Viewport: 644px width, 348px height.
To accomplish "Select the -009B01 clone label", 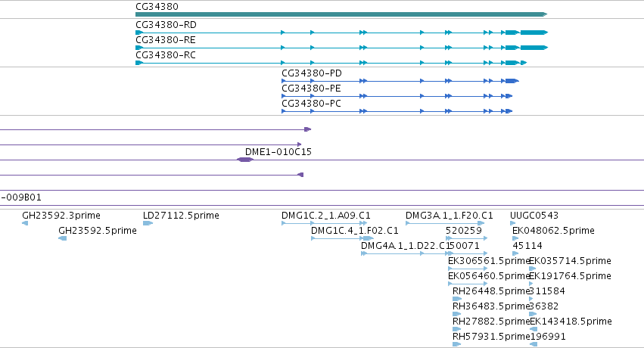I will [x=21, y=197].
